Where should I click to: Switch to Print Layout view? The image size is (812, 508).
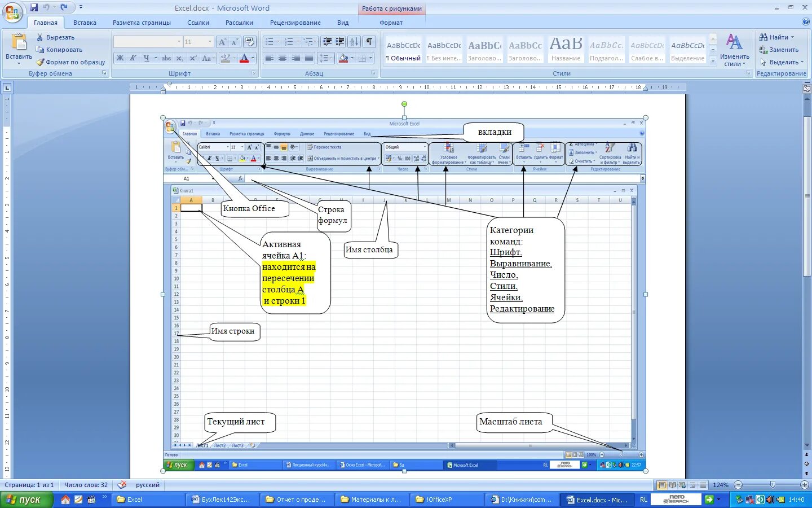(663, 485)
